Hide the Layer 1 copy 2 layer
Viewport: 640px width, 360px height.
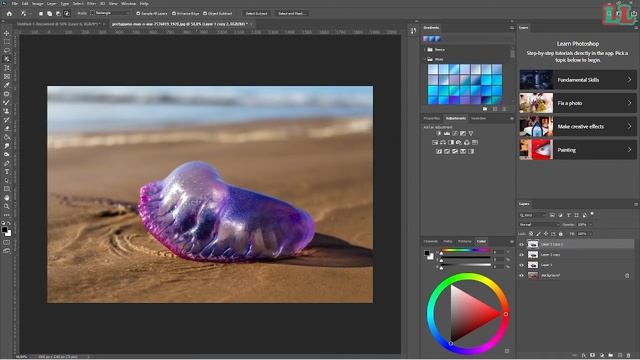[521, 244]
